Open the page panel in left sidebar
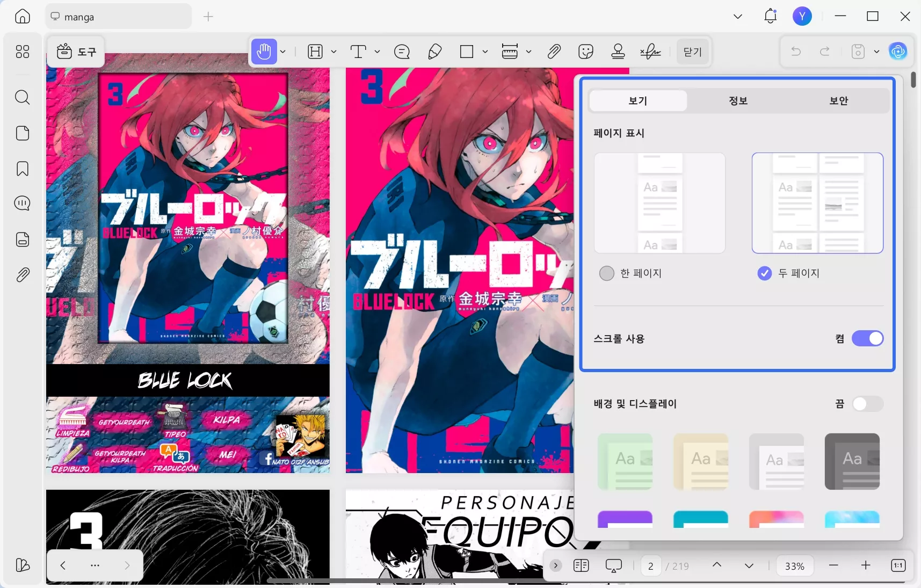The width and height of the screenshot is (921, 588). click(x=23, y=133)
